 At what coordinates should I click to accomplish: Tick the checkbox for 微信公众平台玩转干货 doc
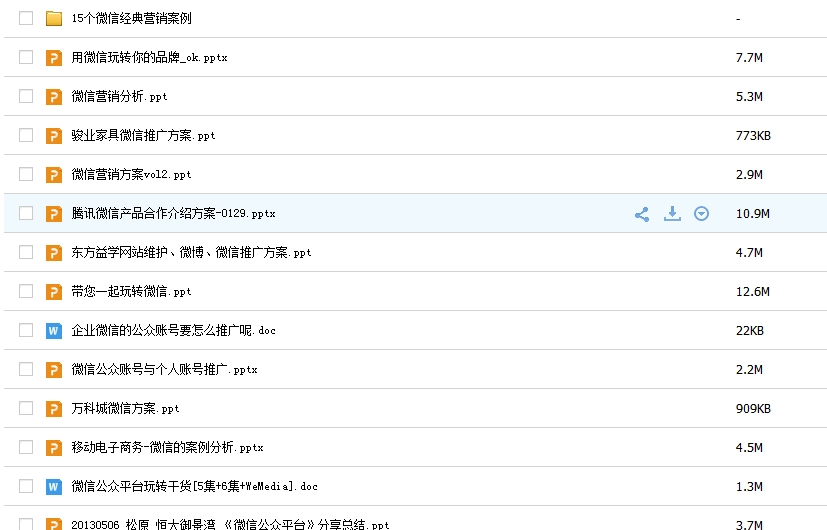coord(26,486)
